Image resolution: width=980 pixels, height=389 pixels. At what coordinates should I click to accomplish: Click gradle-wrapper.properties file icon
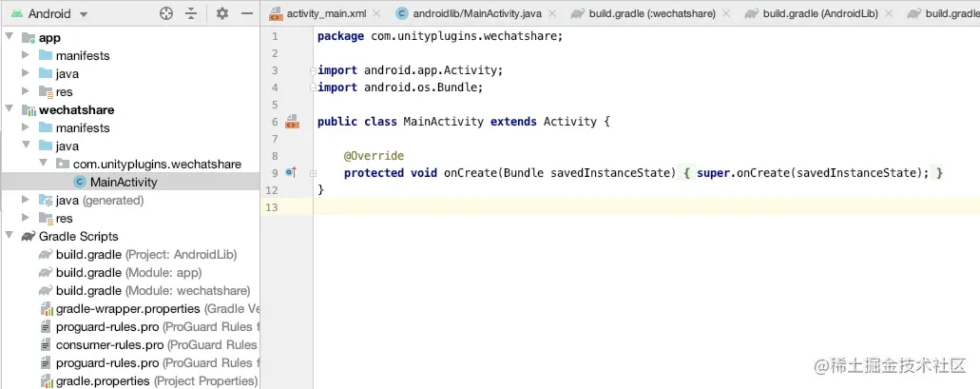click(x=46, y=309)
